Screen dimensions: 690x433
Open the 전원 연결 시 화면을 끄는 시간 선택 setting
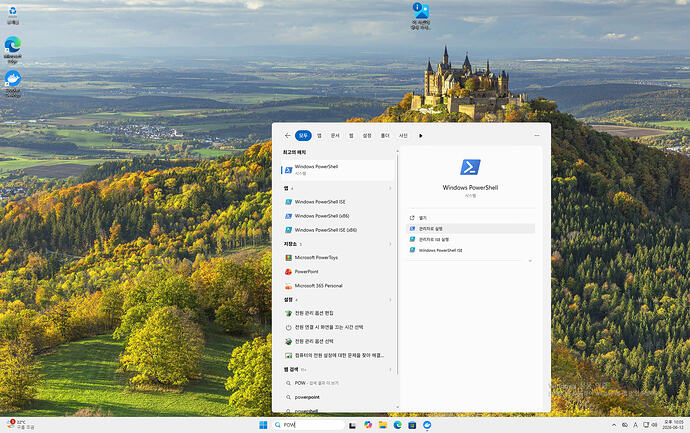tap(338, 327)
